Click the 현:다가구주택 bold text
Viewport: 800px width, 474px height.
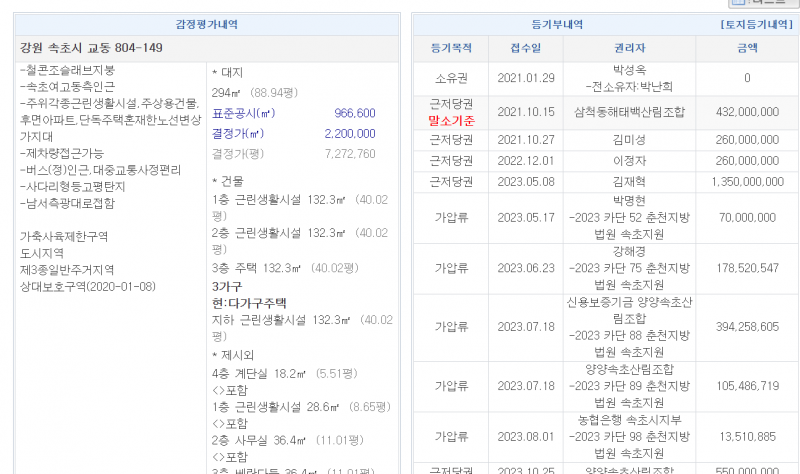click(249, 302)
